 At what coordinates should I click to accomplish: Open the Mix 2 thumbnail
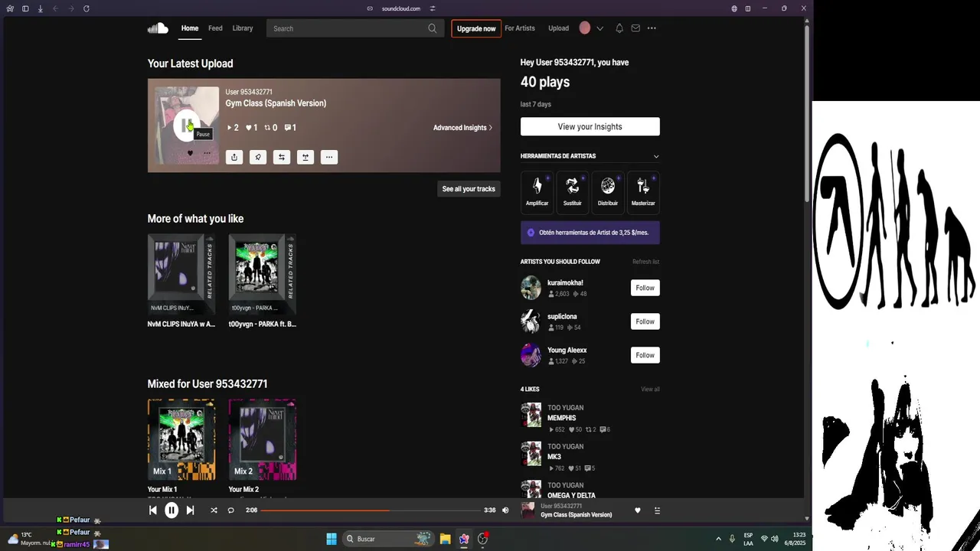click(x=263, y=440)
